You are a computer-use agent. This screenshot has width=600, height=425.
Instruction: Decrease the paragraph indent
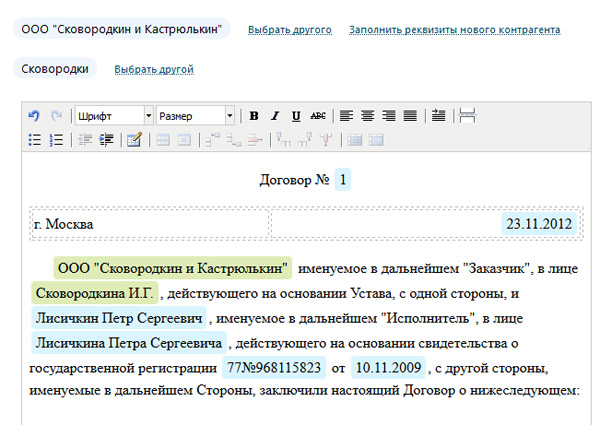(x=84, y=140)
